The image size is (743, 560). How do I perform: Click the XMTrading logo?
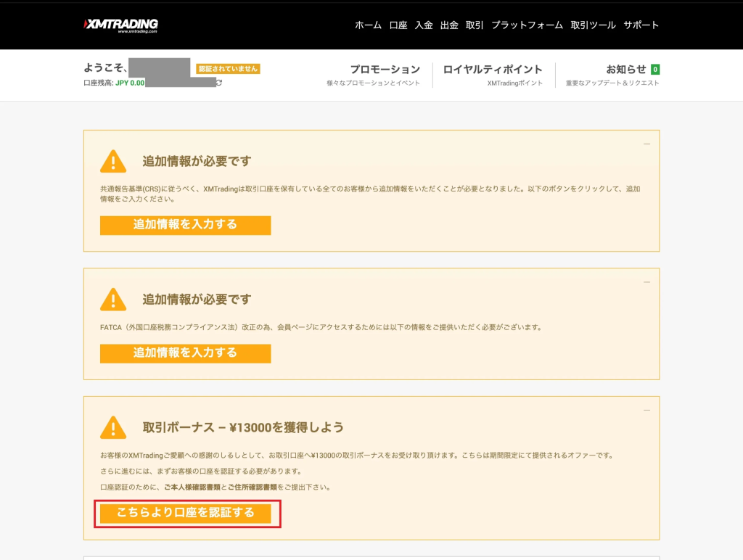(x=120, y=25)
